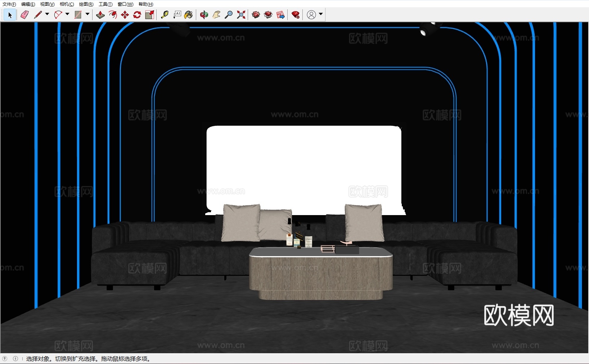Expand the Arc tool dropdown arrow
589x364 pixels.
67,14
